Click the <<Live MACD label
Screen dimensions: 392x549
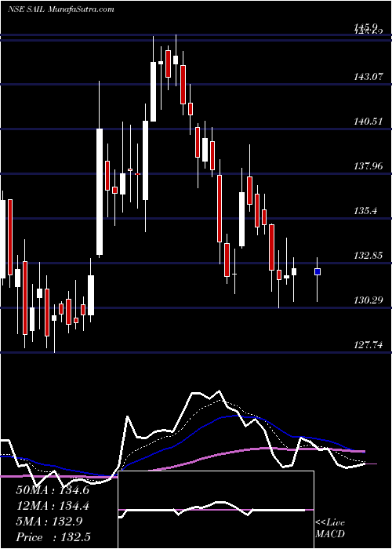(330, 529)
